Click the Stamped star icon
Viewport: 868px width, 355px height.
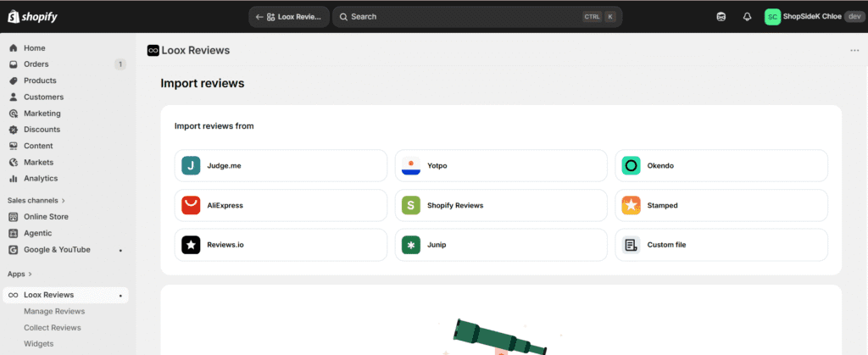coord(631,205)
